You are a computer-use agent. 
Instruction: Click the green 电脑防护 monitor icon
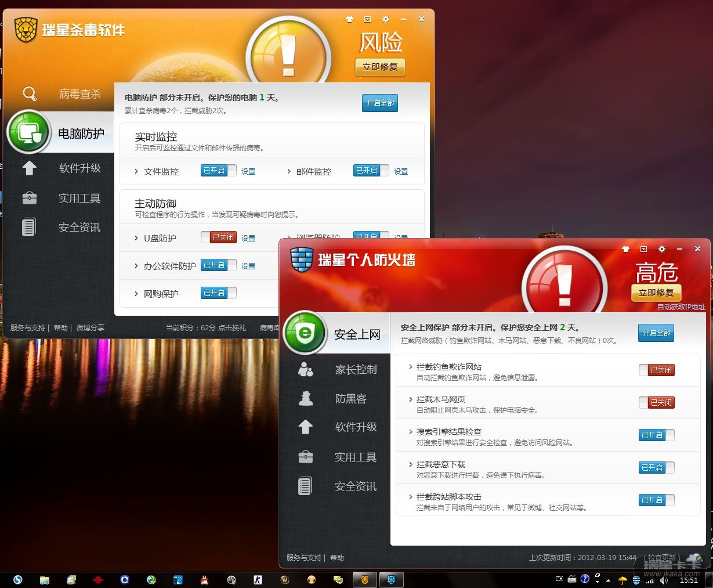click(29, 133)
